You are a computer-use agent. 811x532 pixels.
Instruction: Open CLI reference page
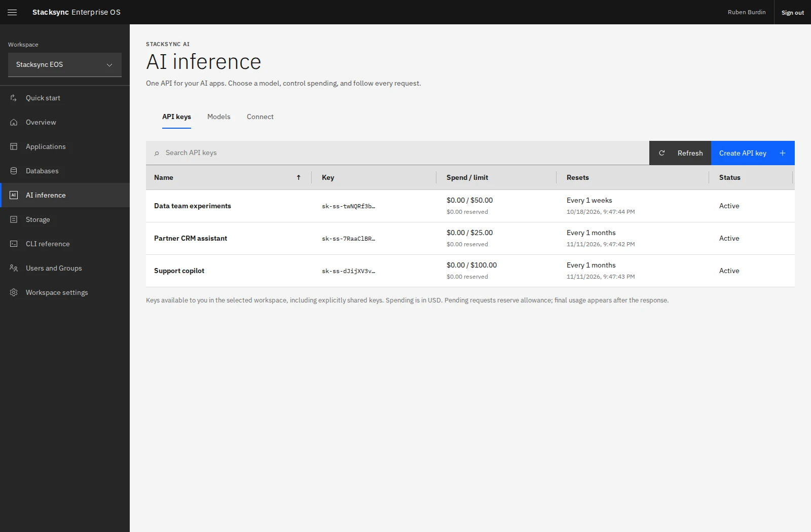coord(65,244)
